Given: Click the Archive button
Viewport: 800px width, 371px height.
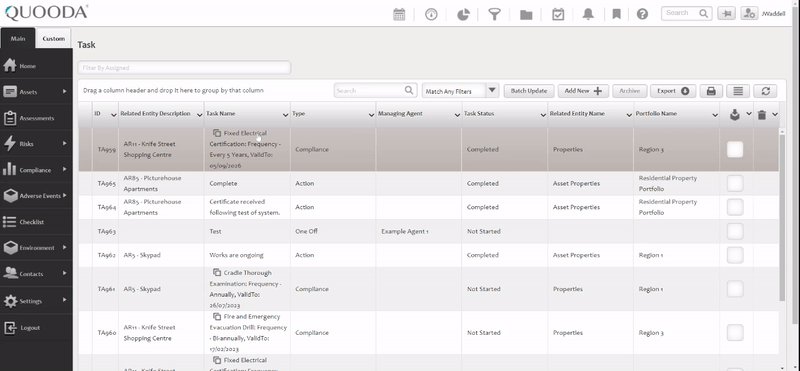Looking at the screenshot, I should (630, 91).
